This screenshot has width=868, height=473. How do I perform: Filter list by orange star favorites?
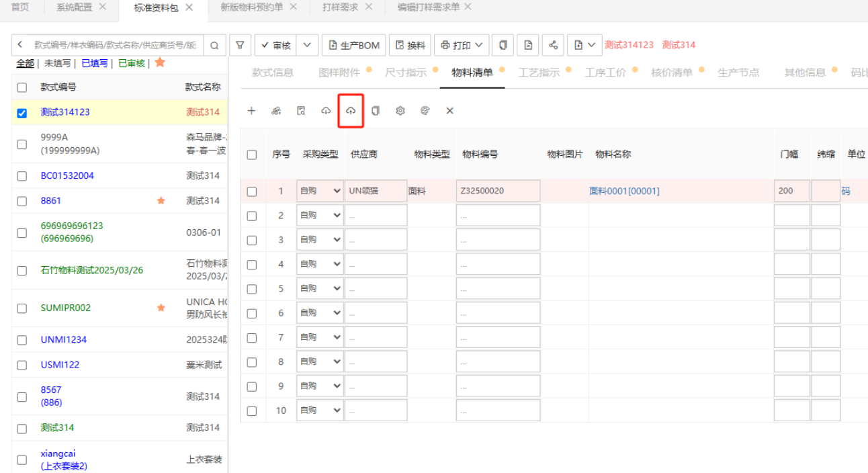(x=160, y=62)
